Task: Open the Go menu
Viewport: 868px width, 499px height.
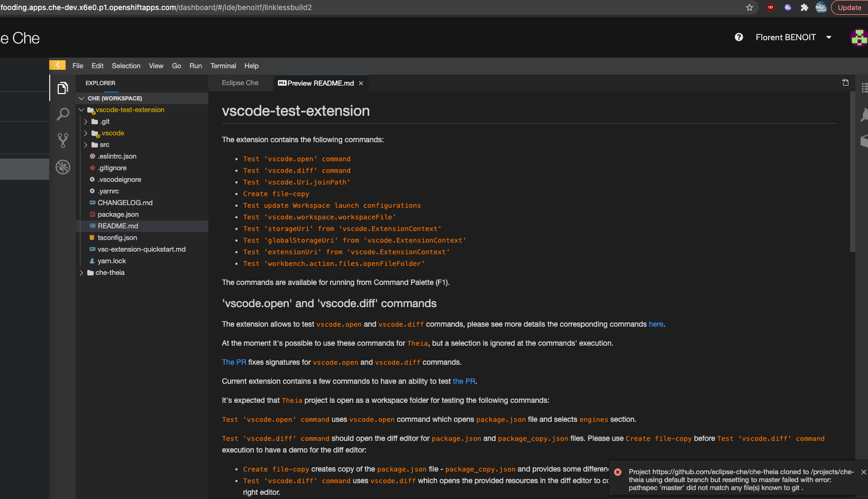Action: [177, 66]
